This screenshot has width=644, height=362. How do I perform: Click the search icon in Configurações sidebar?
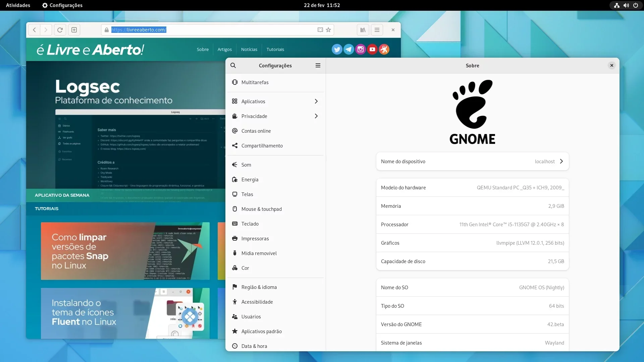pyautogui.click(x=233, y=65)
